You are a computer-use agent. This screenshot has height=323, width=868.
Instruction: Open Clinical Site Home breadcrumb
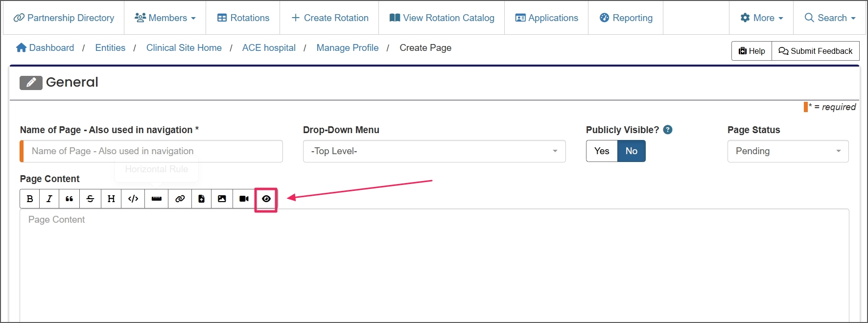[184, 47]
